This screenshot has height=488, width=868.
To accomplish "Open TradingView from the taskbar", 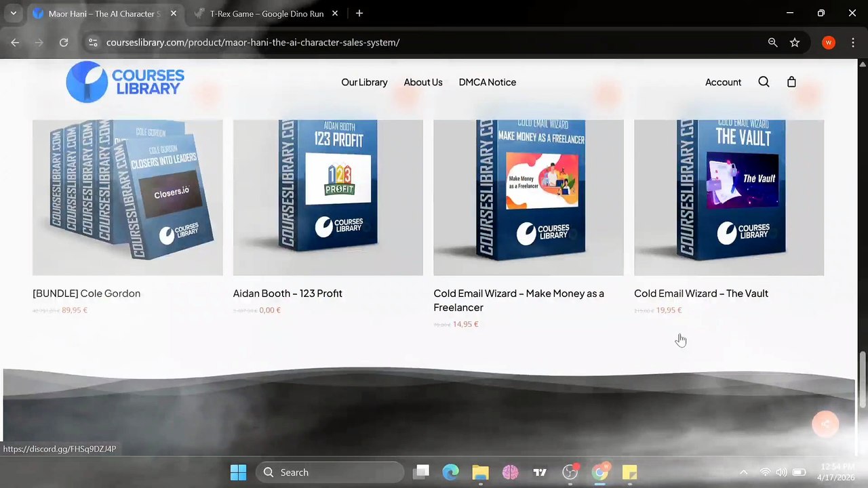I will pyautogui.click(x=540, y=472).
